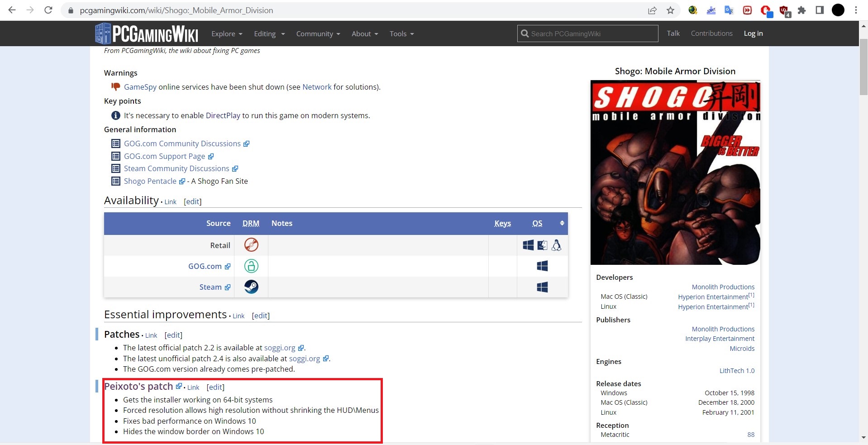The image size is (868, 445).
Task: Click the site lock icon in address bar
Action: pos(71,10)
